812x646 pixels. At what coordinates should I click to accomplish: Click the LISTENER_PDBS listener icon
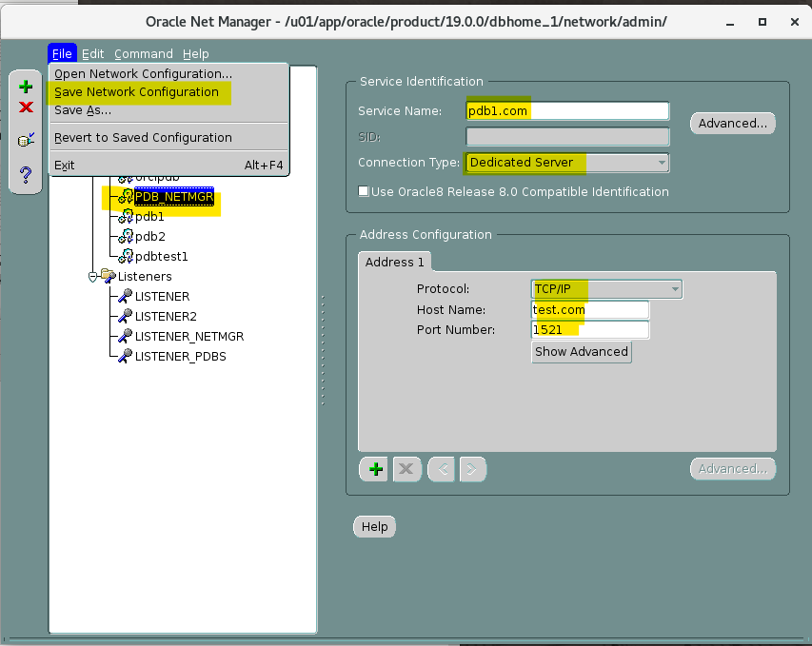[x=126, y=356]
